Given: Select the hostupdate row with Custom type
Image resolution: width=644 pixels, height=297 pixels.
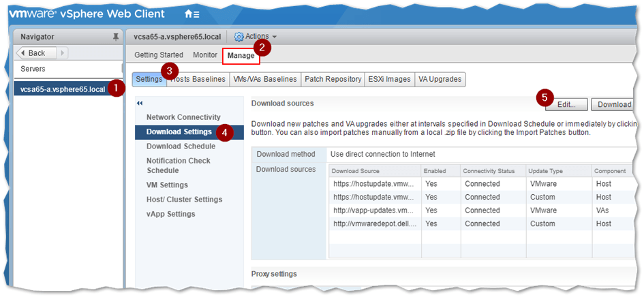Looking at the screenshot, I should pos(482,197).
